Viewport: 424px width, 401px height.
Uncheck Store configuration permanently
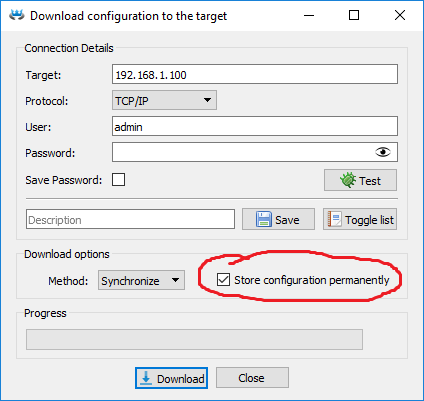coord(223,279)
